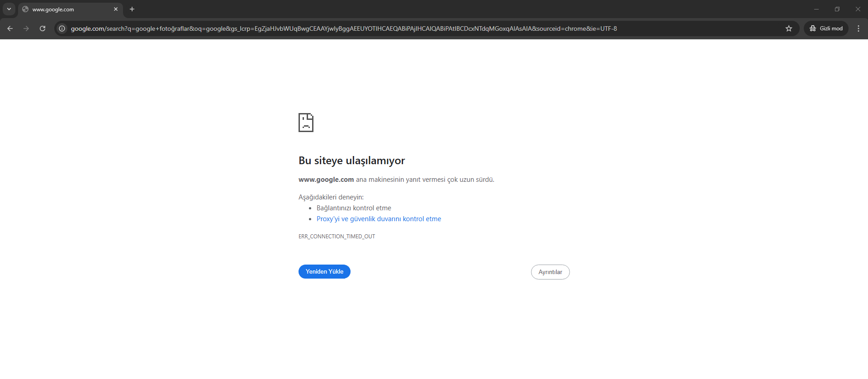The height and width of the screenshot is (379, 868).
Task: Select the www.google.com tab
Action: coord(63,9)
